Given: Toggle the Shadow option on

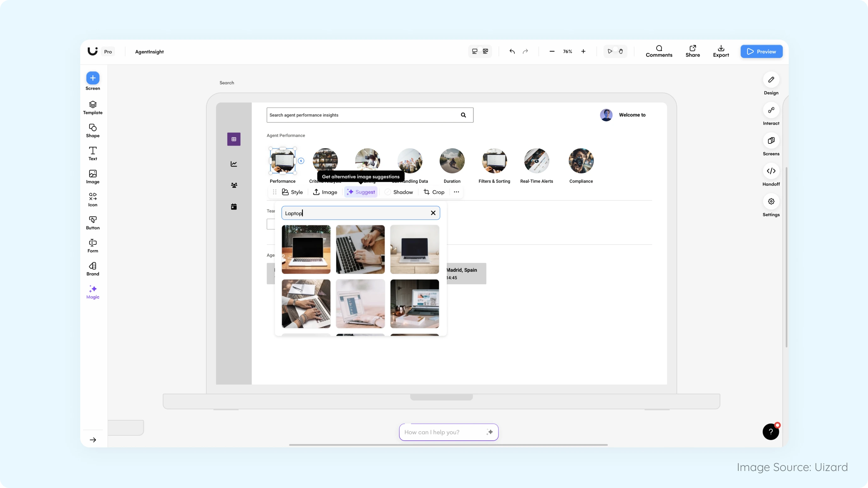Looking at the screenshot, I should (388, 192).
